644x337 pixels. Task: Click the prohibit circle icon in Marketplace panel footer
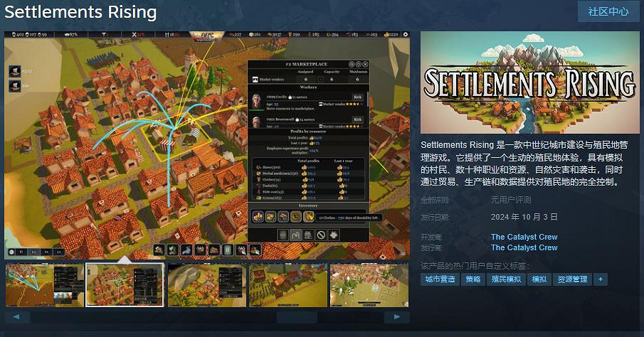(x=321, y=235)
